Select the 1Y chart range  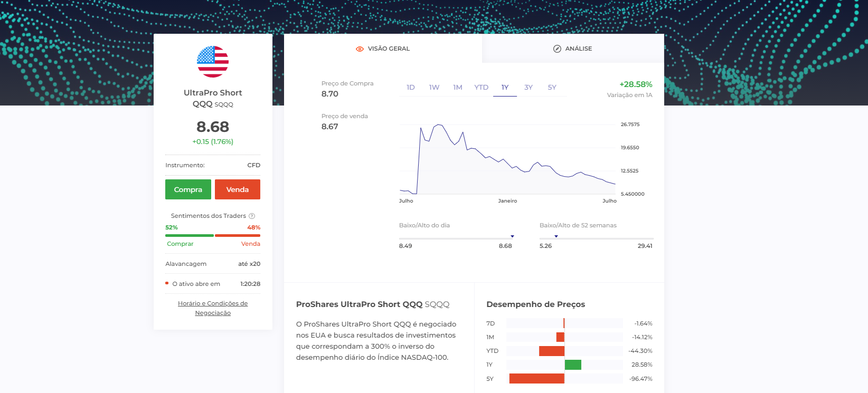pyautogui.click(x=505, y=88)
